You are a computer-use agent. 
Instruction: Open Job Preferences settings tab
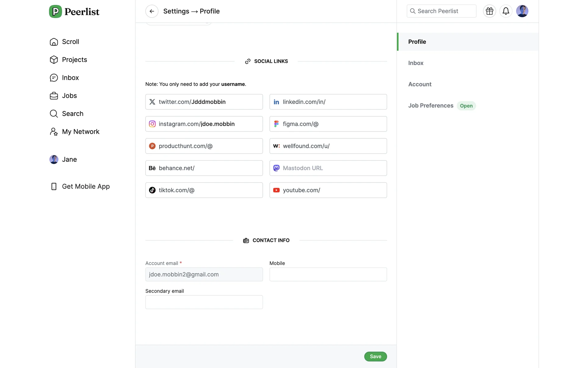pyautogui.click(x=431, y=106)
